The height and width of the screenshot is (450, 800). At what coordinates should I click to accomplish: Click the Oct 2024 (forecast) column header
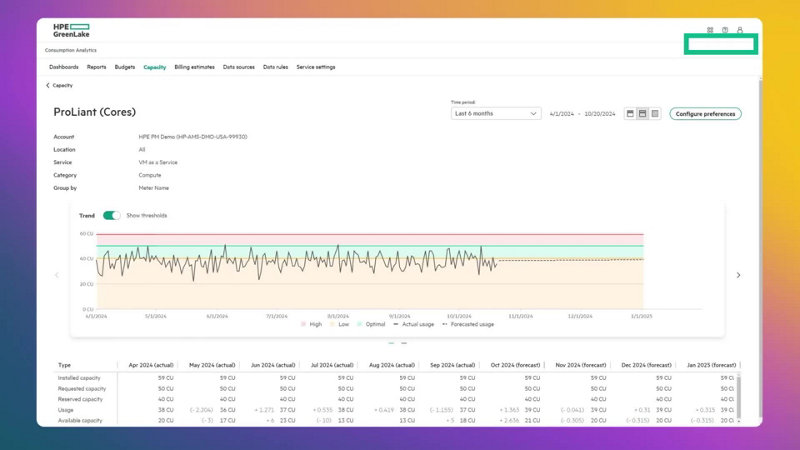[x=515, y=365]
